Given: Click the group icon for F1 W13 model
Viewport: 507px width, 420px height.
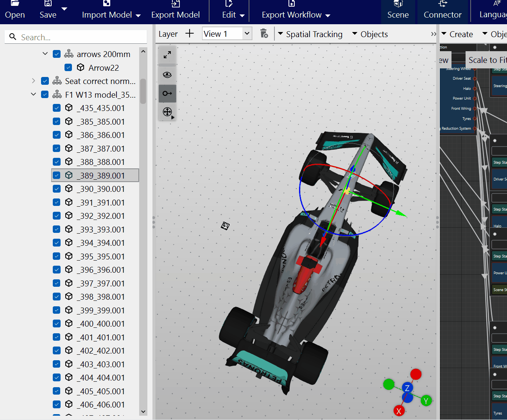Looking at the screenshot, I should 57,94.
